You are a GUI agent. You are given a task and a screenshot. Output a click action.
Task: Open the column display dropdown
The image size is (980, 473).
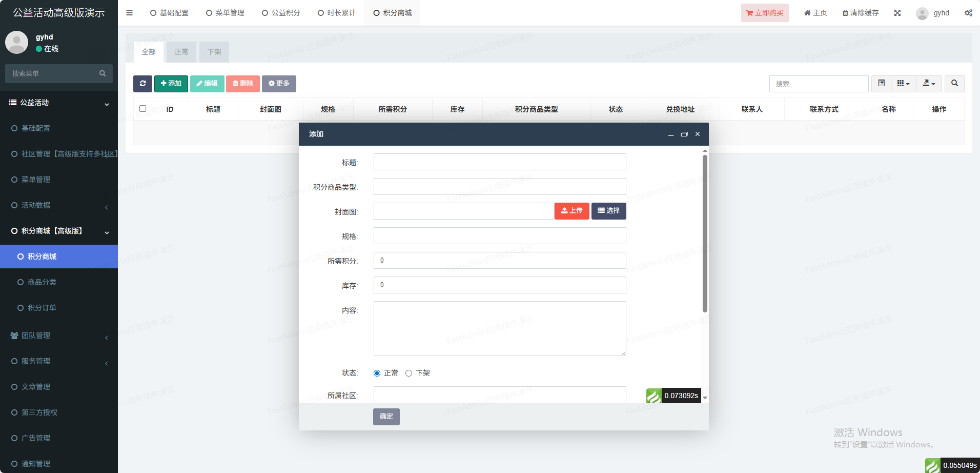tap(903, 84)
